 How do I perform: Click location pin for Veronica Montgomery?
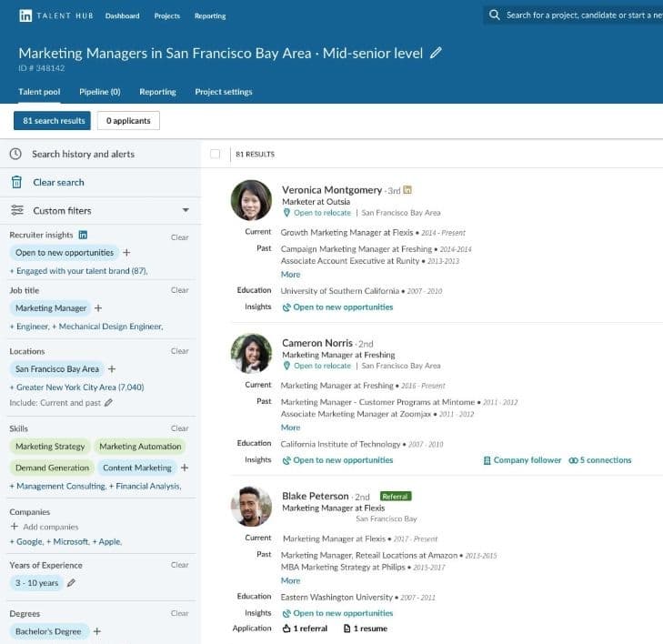tap(286, 213)
